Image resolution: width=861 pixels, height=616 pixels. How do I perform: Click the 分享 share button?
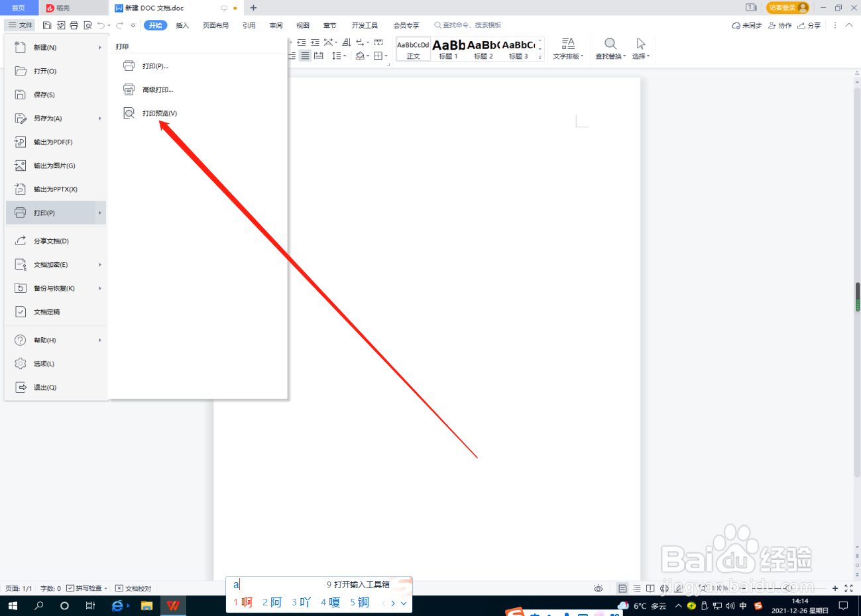[x=809, y=25]
